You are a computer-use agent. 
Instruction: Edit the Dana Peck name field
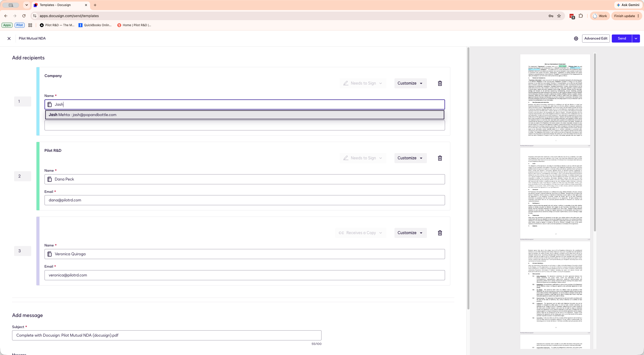[x=245, y=179]
